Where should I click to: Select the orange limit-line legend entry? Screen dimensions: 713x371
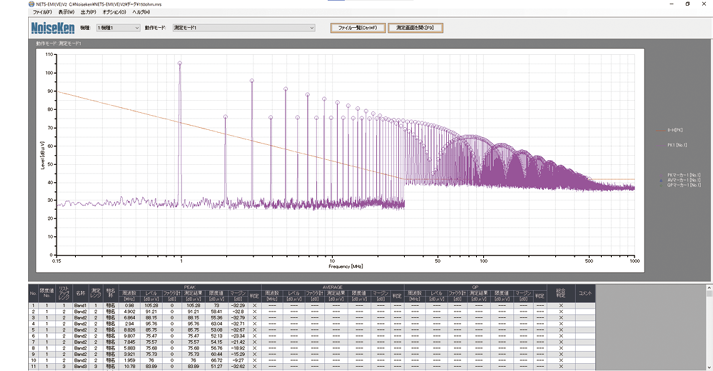669,130
